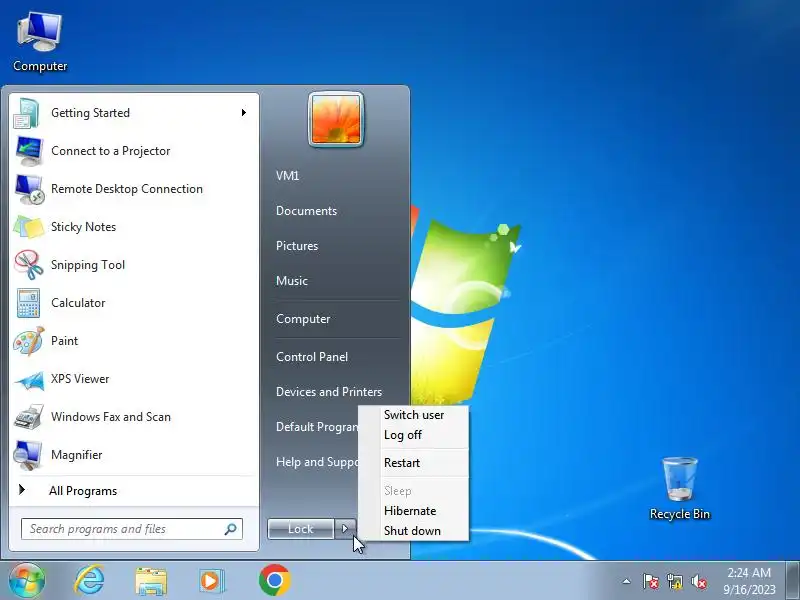This screenshot has width=800, height=600.
Task: Click the Magnifier icon
Action: 28,455
